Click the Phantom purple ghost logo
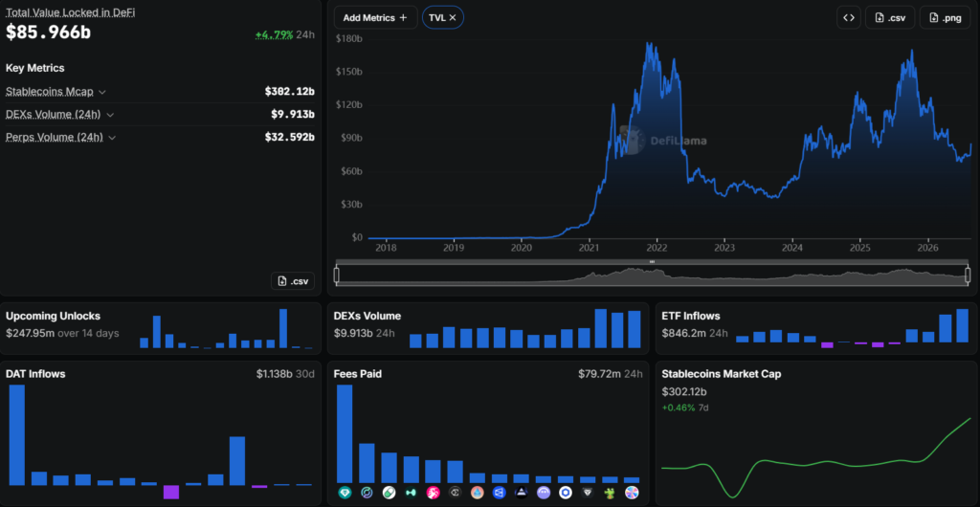 point(544,493)
